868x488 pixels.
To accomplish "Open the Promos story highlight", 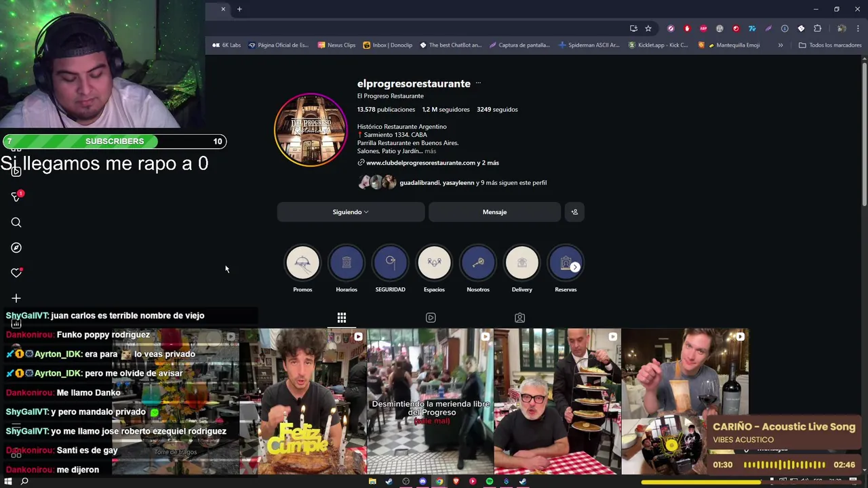I will pos(302,263).
